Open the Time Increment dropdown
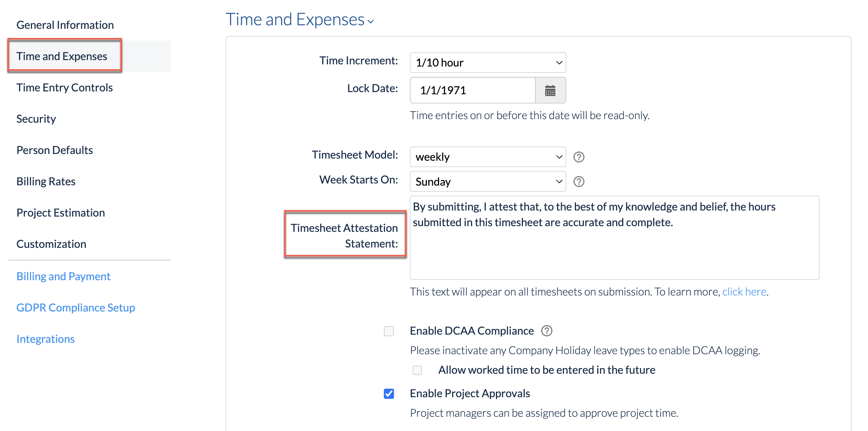868x431 pixels. [x=487, y=63]
